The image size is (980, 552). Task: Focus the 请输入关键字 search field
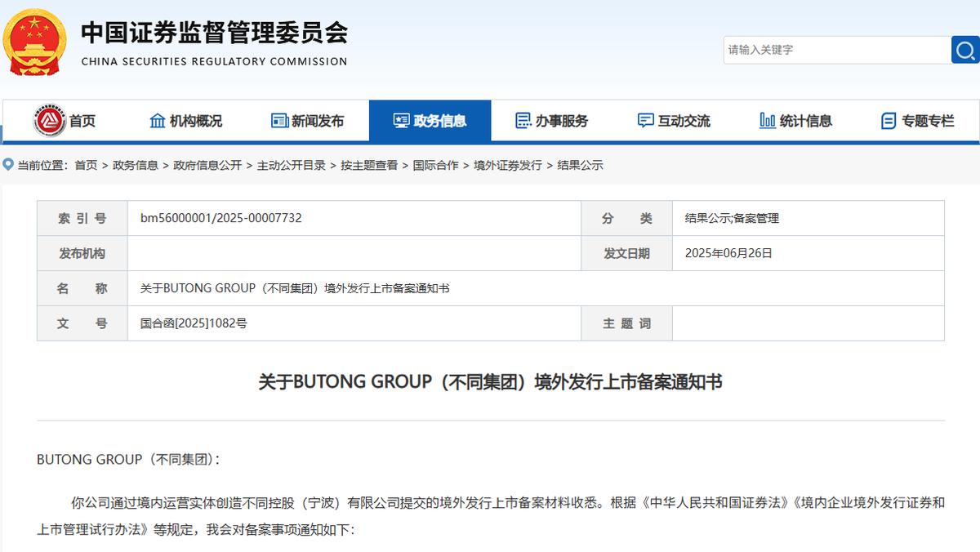point(836,50)
